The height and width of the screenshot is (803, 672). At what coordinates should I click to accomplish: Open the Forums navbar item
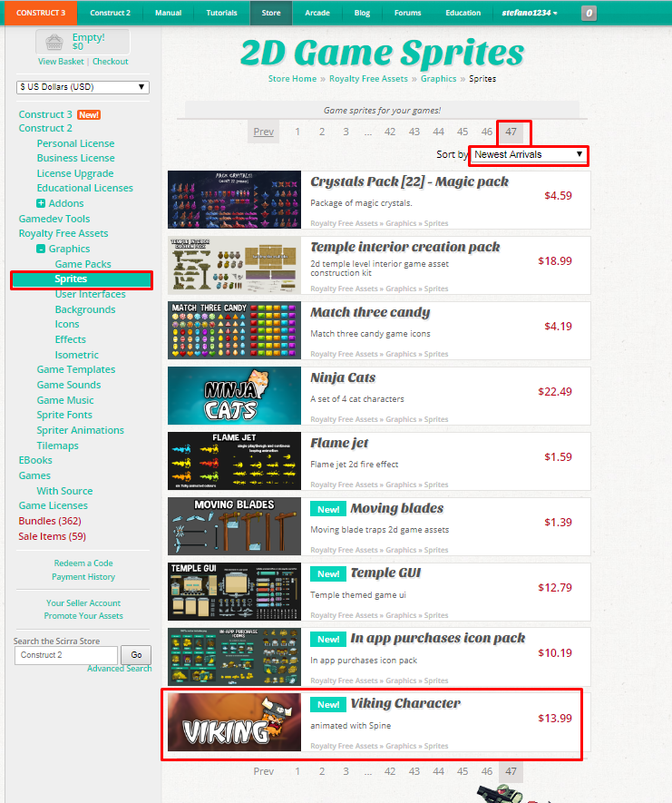pyautogui.click(x=407, y=13)
